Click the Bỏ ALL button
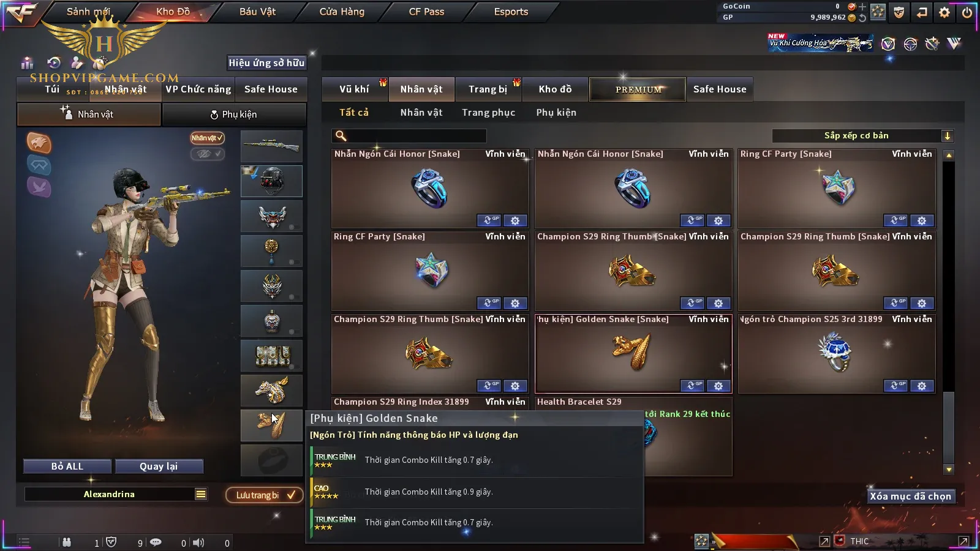 pyautogui.click(x=67, y=467)
